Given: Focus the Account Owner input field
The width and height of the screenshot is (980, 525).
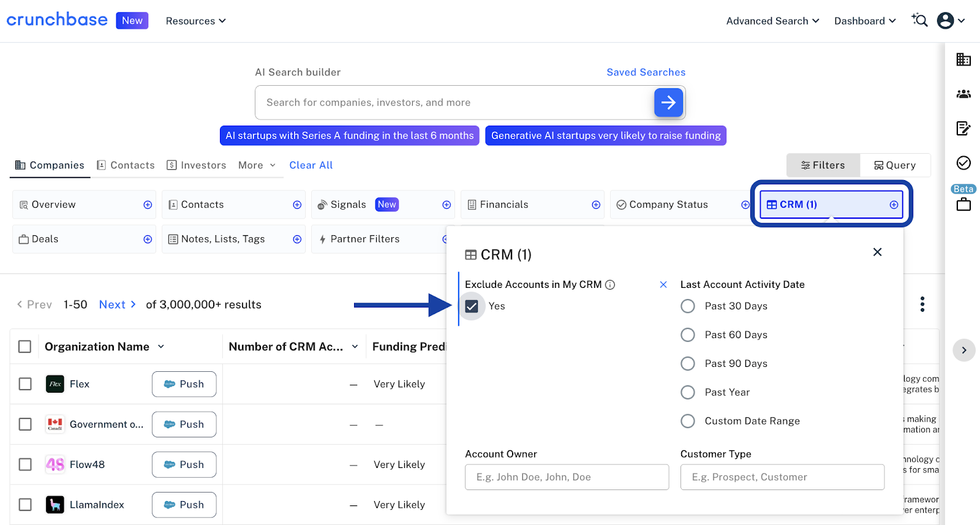Looking at the screenshot, I should (x=567, y=477).
